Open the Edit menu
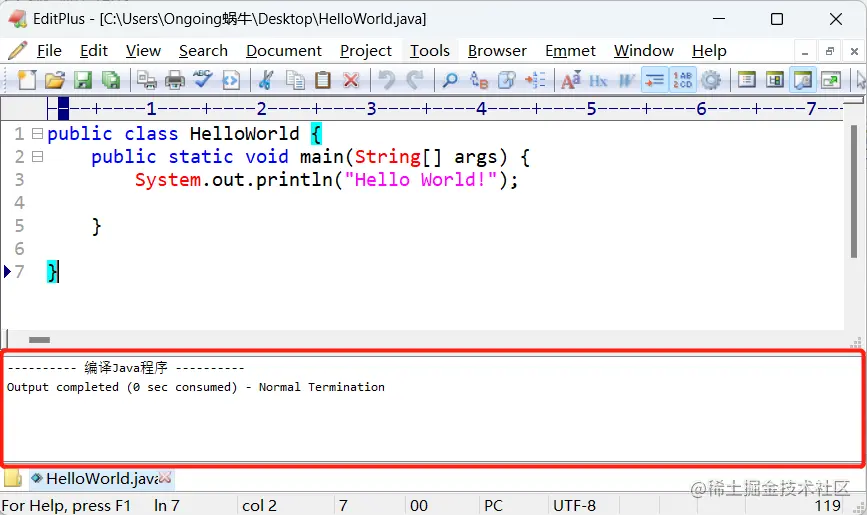The height and width of the screenshot is (515, 867). [93, 51]
